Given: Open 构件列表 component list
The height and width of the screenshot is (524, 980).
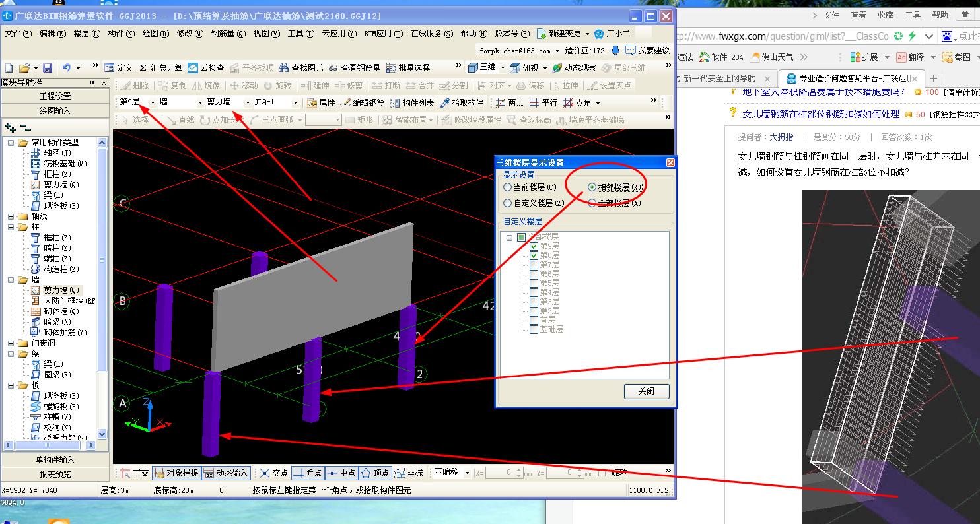Looking at the screenshot, I should (x=412, y=102).
